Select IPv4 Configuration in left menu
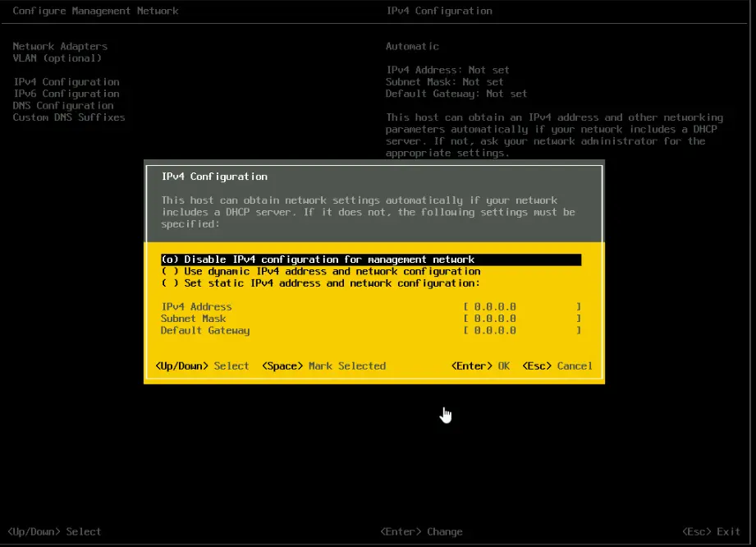This screenshot has width=756, height=547. 66,82
